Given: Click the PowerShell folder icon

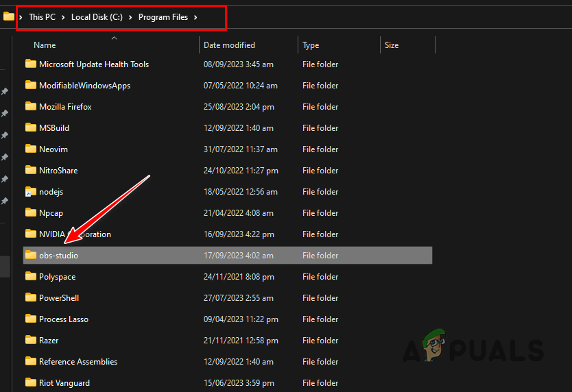Looking at the screenshot, I should 31,297.
